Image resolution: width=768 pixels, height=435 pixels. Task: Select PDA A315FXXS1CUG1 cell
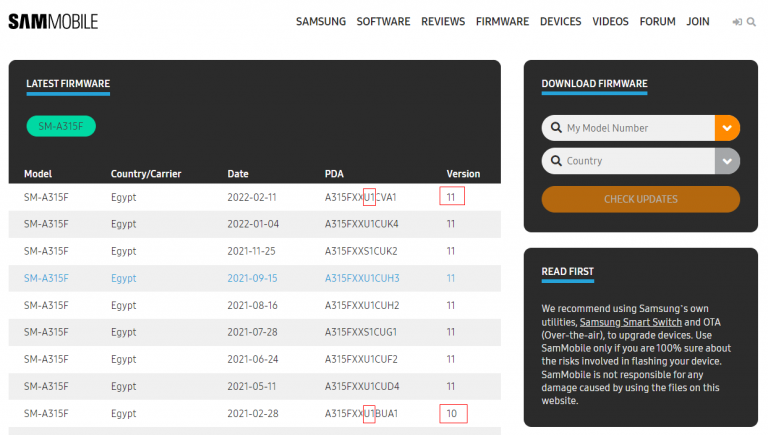361,332
